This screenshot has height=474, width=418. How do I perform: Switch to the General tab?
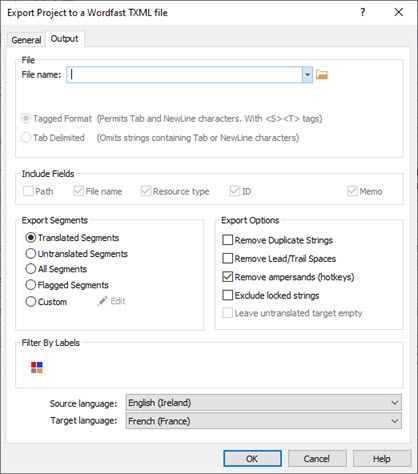coord(26,40)
